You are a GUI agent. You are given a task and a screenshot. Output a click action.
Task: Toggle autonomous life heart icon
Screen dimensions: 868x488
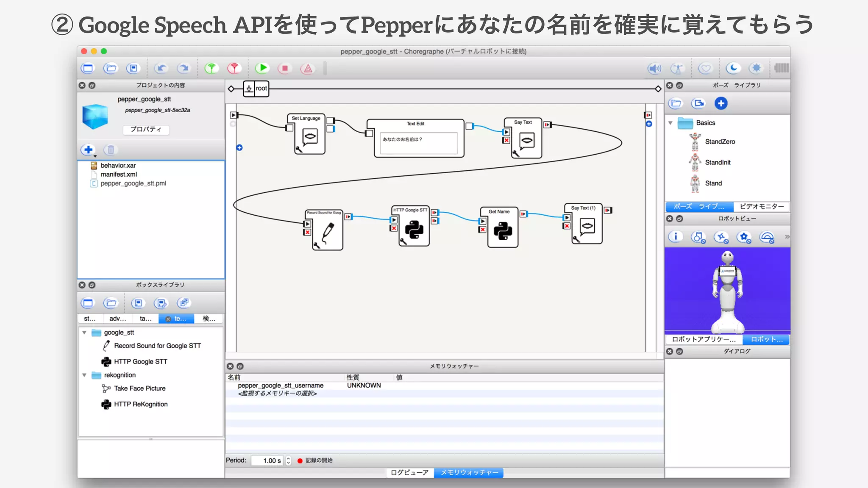pos(705,68)
